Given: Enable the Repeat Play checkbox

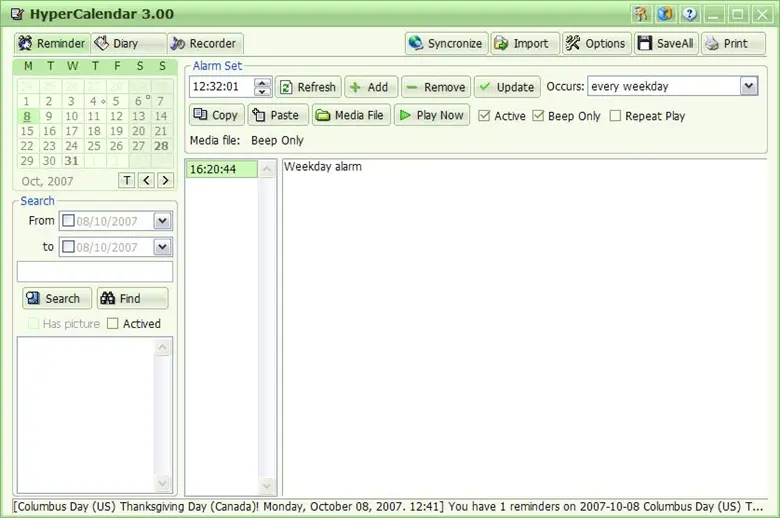Looking at the screenshot, I should (x=615, y=115).
